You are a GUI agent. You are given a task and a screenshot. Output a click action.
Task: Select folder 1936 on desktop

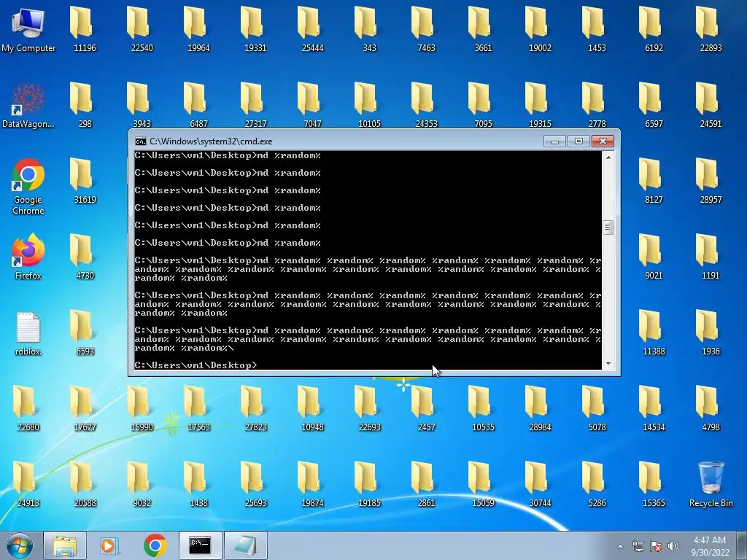coord(711,333)
